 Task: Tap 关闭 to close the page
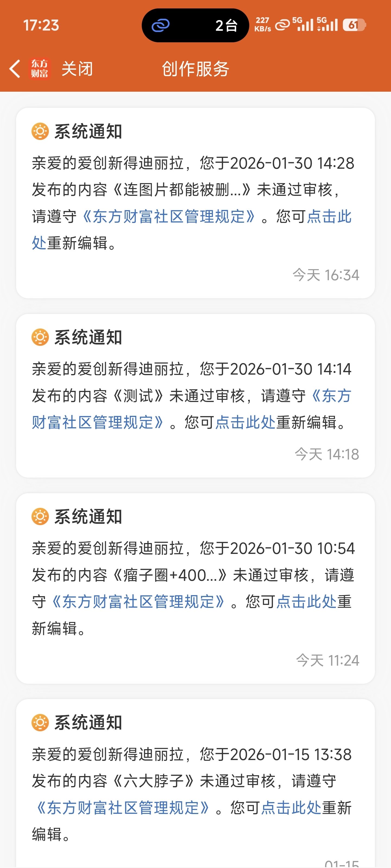(x=77, y=69)
